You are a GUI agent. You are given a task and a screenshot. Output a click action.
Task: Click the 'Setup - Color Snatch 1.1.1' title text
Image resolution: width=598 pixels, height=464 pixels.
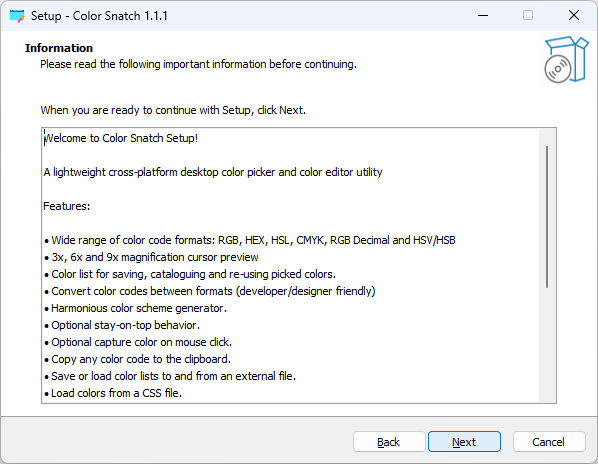(x=99, y=16)
